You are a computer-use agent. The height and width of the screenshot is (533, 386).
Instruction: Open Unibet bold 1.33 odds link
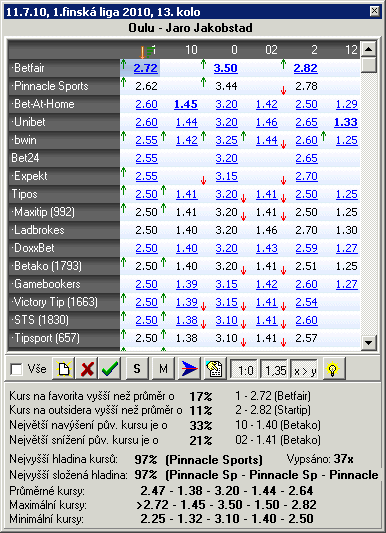(346, 122)
